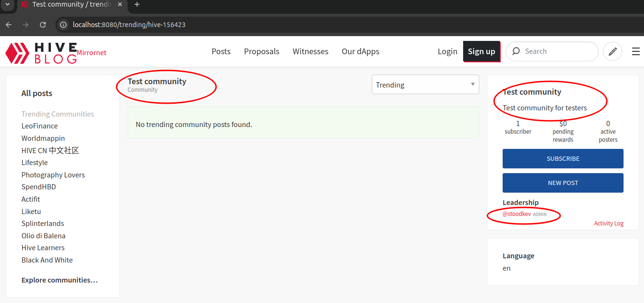
Task: Select the Splinterlands community in sidebar
Action: point(43,224)
